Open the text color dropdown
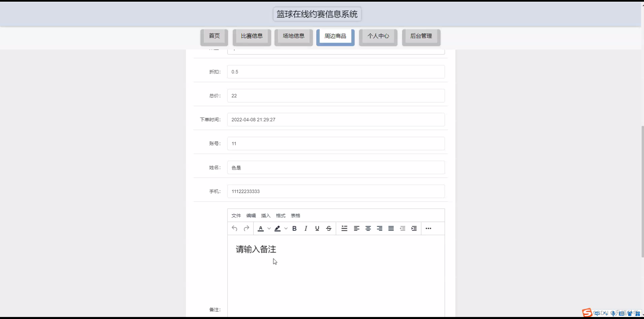Image resolution: width=644 pixels, height=319 pixels. [269, 228]
